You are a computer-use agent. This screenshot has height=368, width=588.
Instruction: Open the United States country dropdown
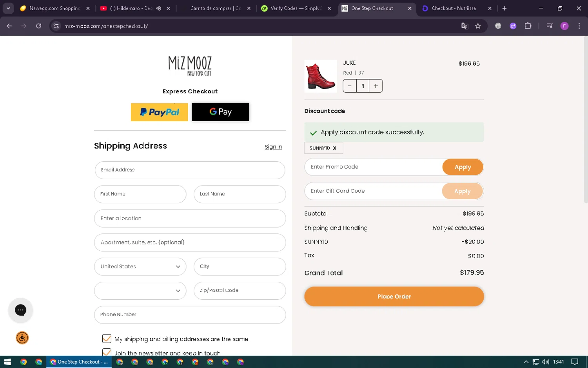[x=140, y=267]
